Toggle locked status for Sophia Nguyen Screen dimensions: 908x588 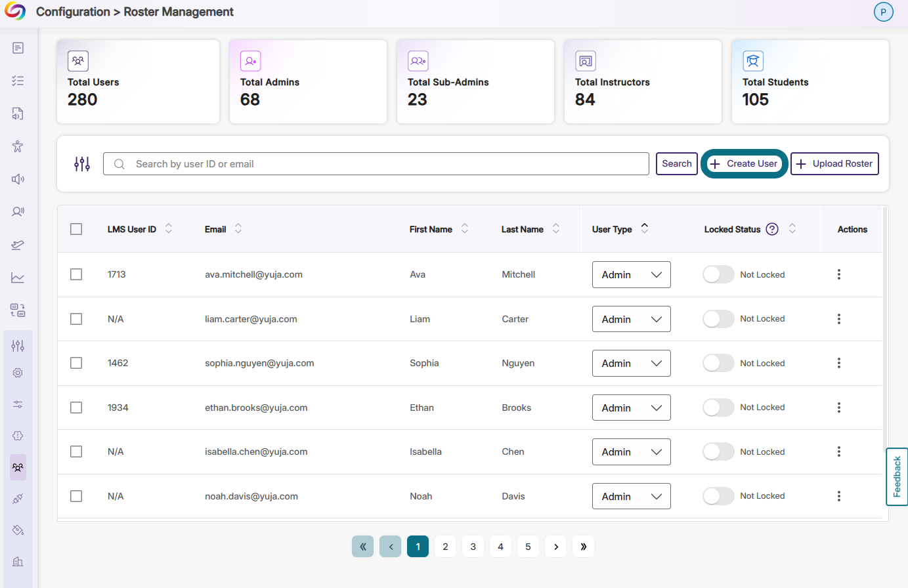pyautogui.click(x=718, y=363)
